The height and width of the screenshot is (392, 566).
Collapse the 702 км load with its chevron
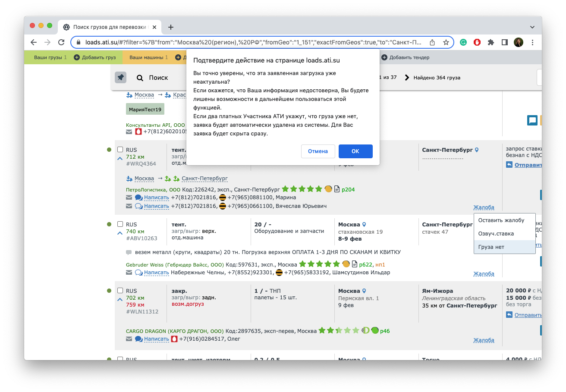[120, 300]
